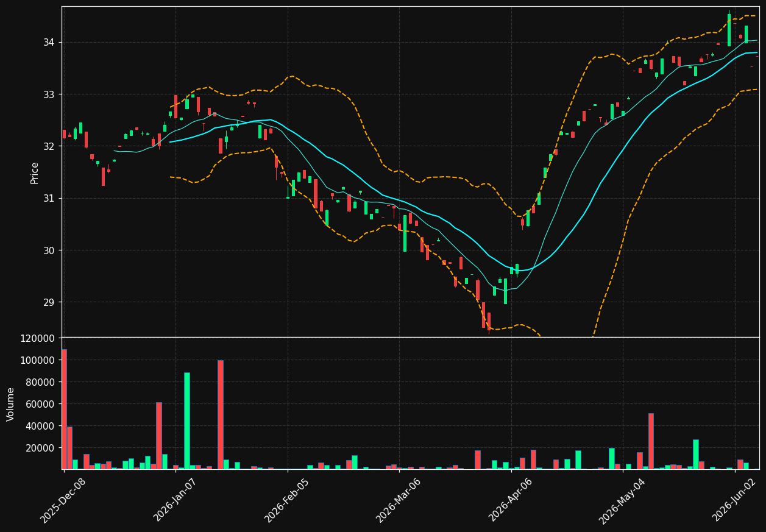Click the 29 price tick label
The image size is (766, 532).
tap(49, 302)
